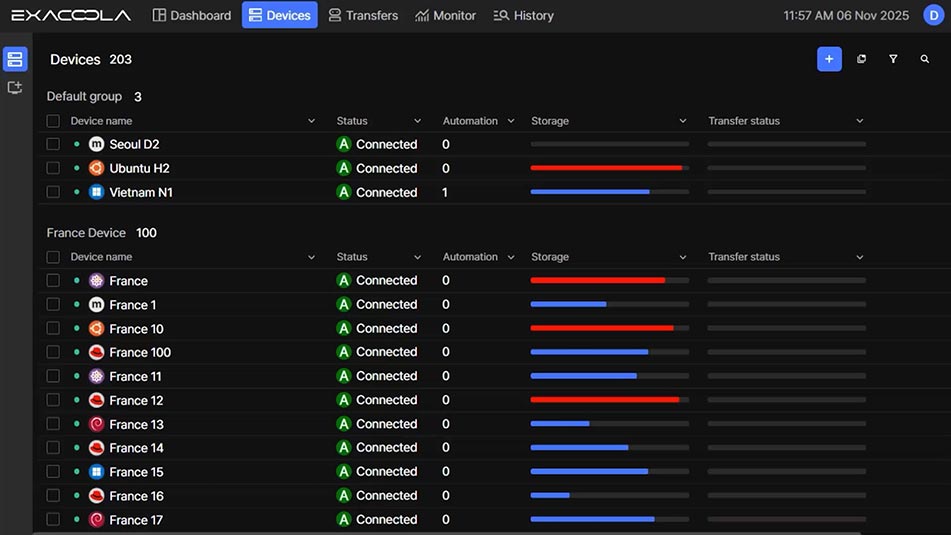Click the search magnifier icon
Viewport: 951px width, 535px height.
(x=925, y=59)
